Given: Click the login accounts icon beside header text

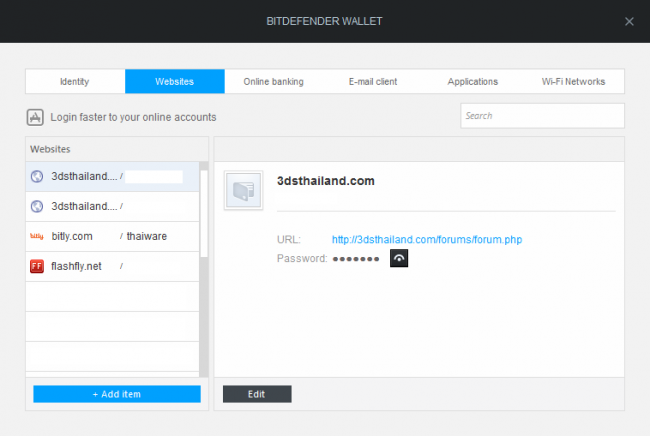Looking at the screenshot, I should (35, 117).
